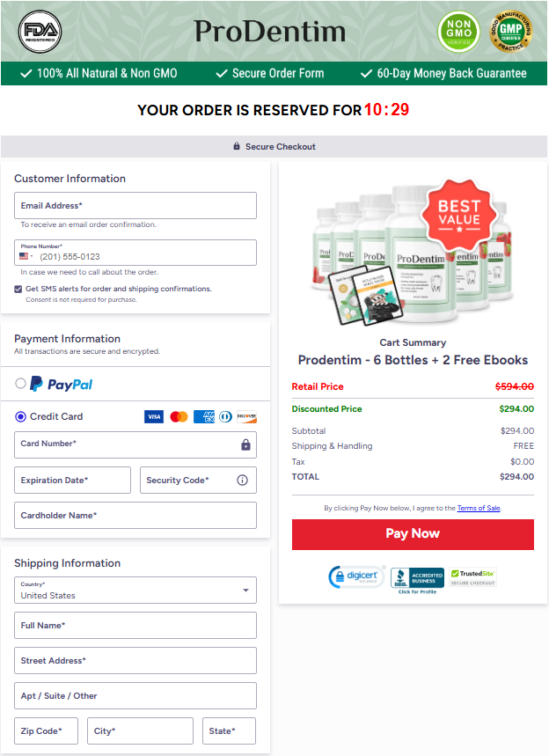The image size is (549, 756).
Task: Select the PayPal payment option
Action: 20,384
